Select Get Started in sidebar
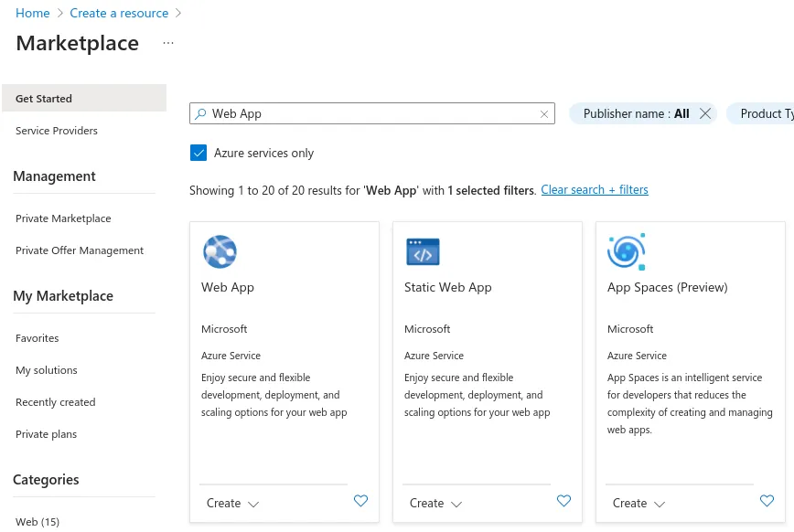 tap(84, 98)
